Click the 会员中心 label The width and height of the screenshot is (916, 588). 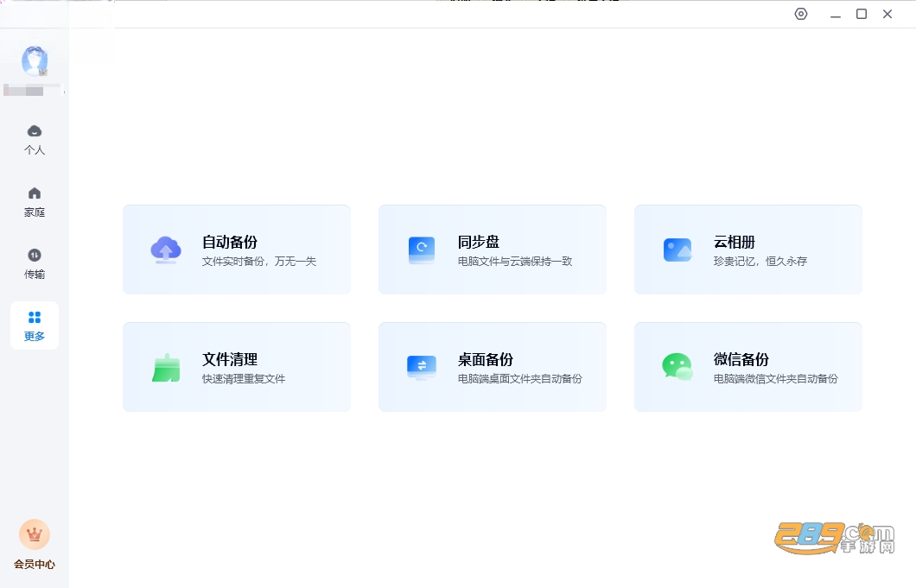click(x=35, y=564)
